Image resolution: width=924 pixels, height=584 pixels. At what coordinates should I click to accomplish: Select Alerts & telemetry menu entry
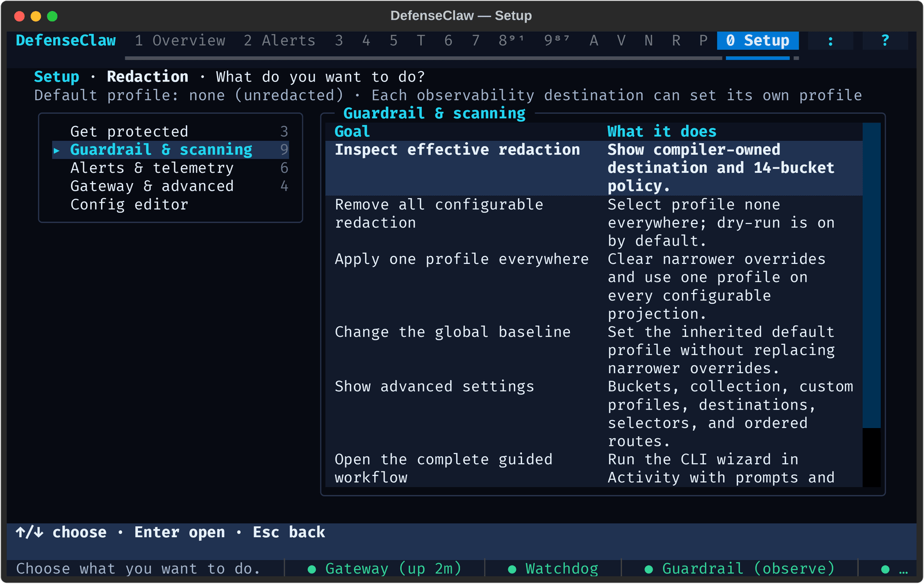point(170,168)
